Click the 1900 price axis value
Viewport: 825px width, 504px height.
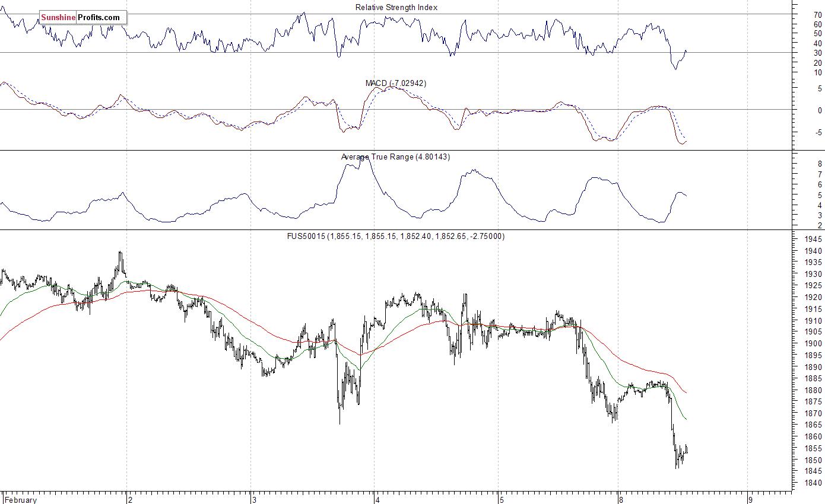coord(813,344)
